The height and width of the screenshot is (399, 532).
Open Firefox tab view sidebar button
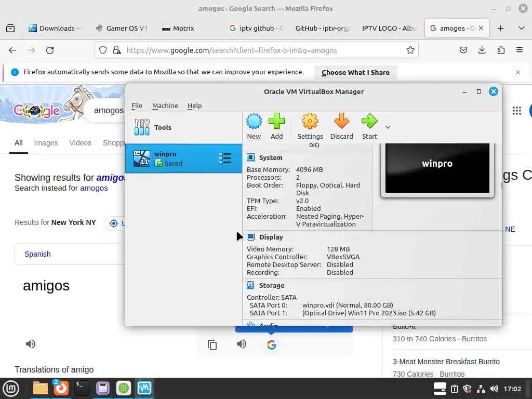click(x=10, y=28)
